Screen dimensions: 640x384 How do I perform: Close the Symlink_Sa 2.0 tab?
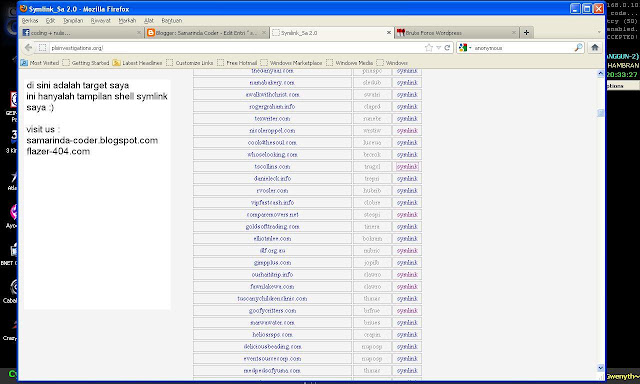click(x=389, y=33)
